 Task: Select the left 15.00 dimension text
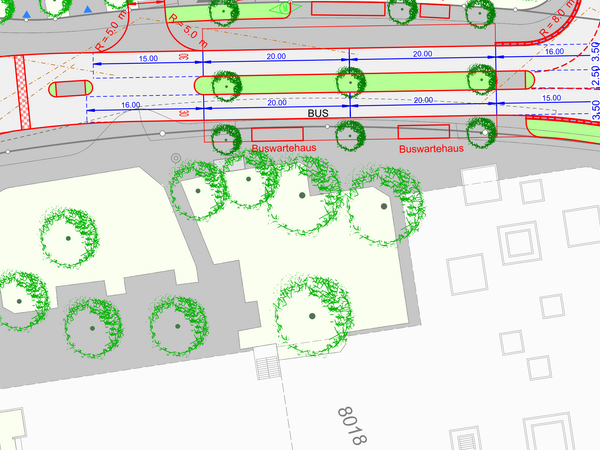tap(148, 59)
